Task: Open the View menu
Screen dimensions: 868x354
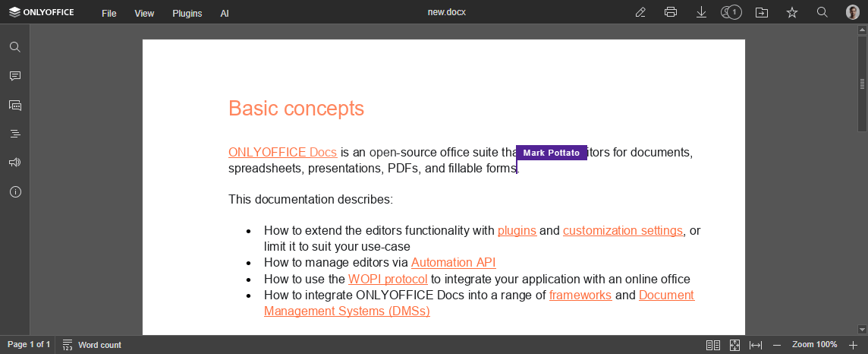Action: [x=144, y=14]
